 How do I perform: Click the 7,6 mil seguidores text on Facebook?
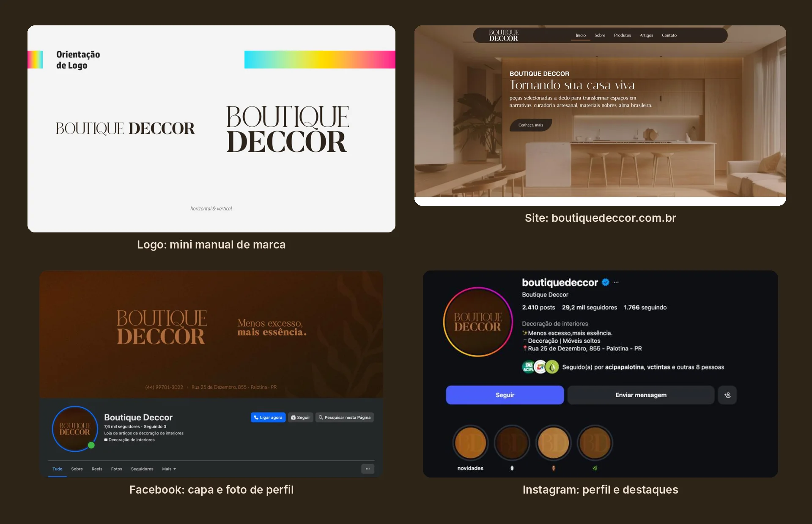click(122, 426)
